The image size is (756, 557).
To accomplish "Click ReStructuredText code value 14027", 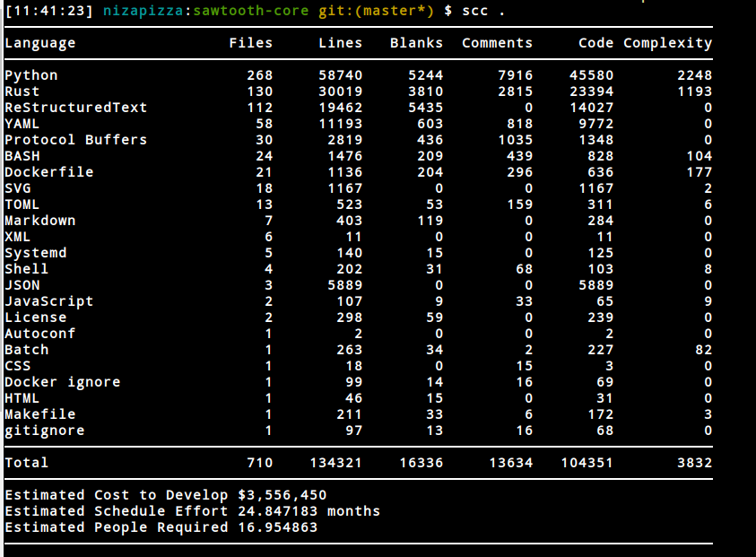I will tap(592, 108).
